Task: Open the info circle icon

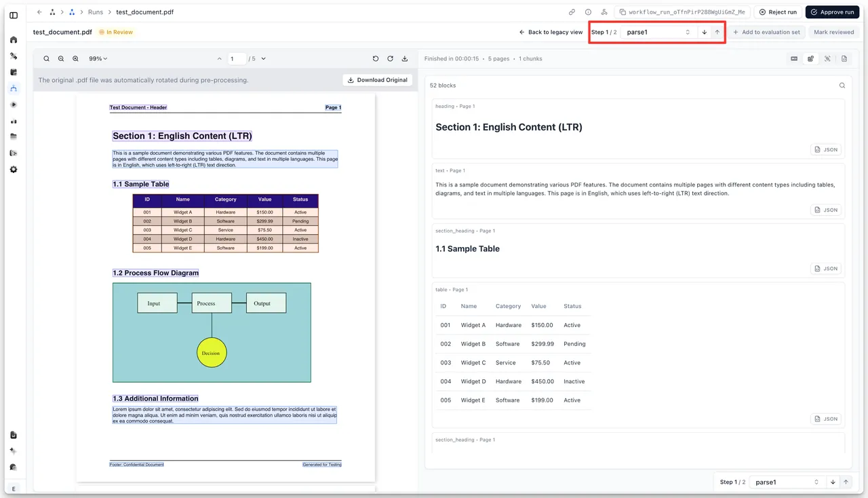Action: 588,12
